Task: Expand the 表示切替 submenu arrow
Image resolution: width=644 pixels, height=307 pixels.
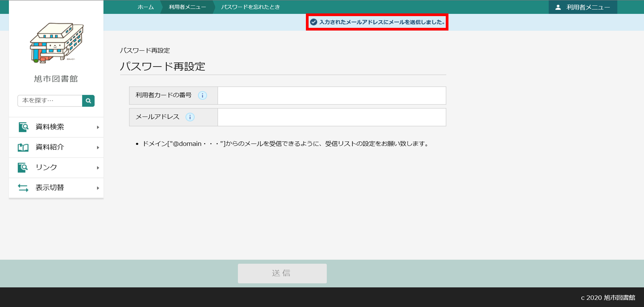Action: tap(98, 188)
